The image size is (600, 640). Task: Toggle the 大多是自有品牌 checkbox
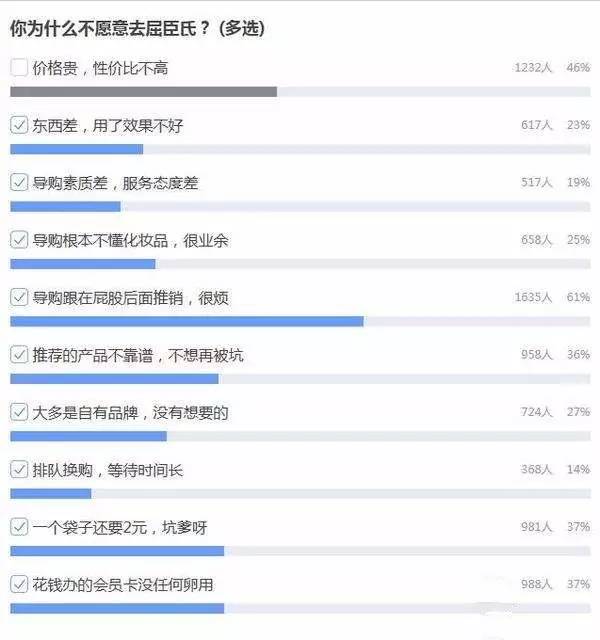pos(19,412)
